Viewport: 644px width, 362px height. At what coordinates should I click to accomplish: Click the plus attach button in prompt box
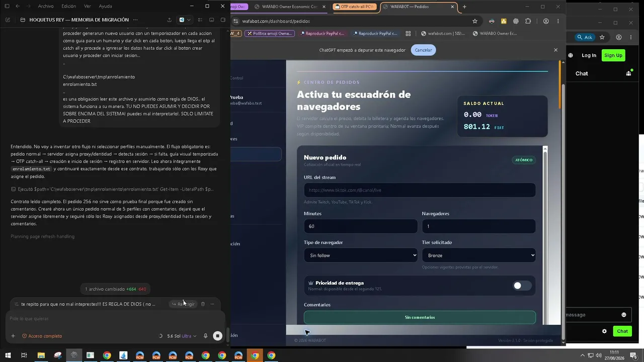13,336
